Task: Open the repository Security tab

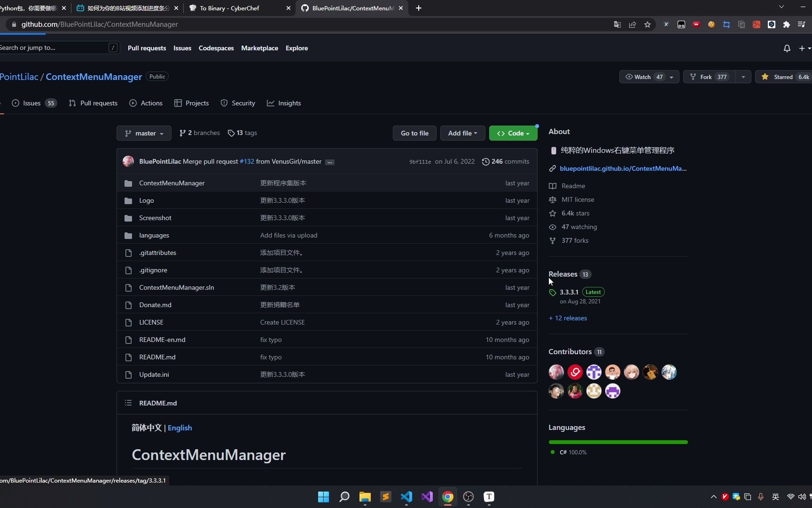Action: (238, 103)
